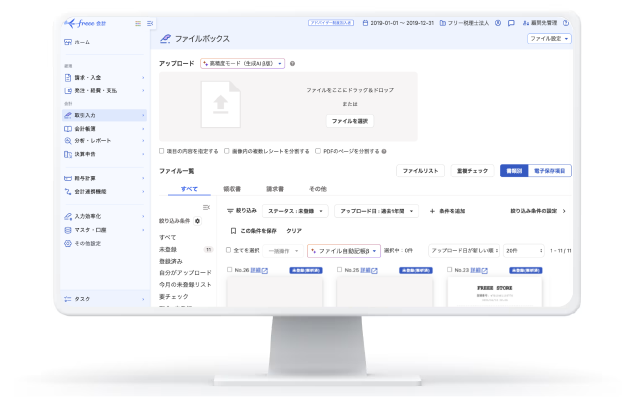Check the No.23 file checkbox

(449, 269)
